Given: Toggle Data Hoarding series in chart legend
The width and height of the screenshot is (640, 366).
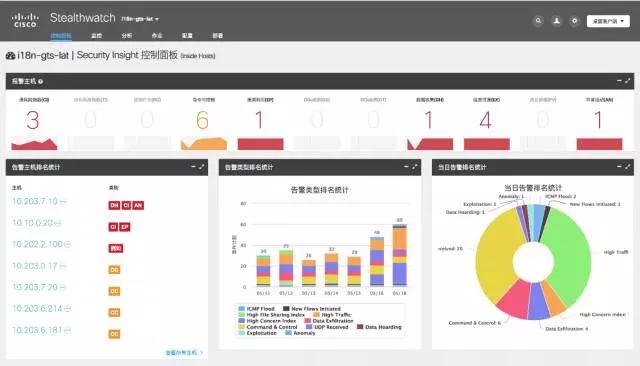Looking at the screenshot, I should pos(379,327).
